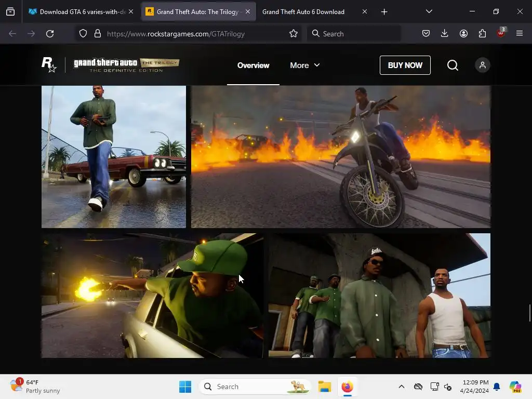List all tabs dropdown arrow
The image size is (532, 399).
tap(429, 11)
